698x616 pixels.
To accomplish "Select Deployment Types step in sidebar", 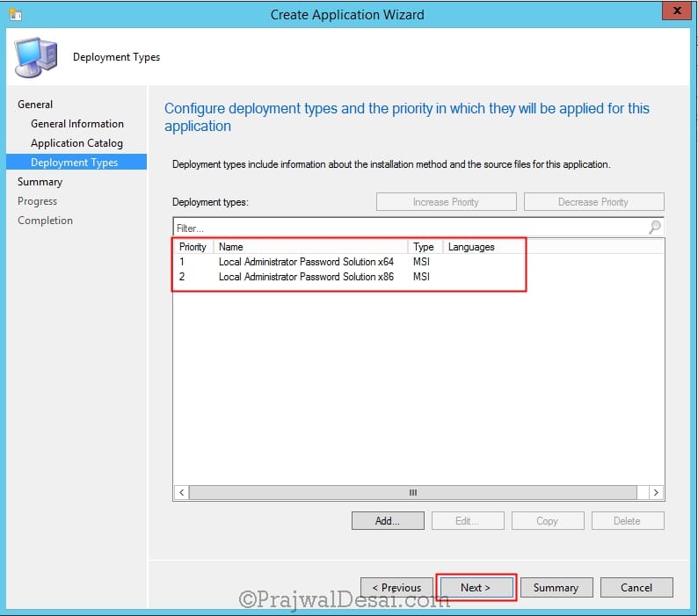I will point(76,162).
